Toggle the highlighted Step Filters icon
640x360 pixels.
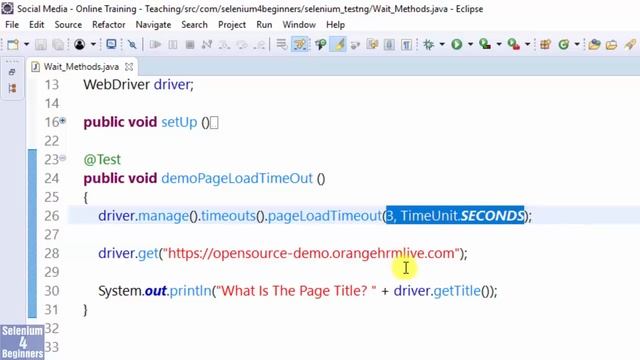(300, 44)
